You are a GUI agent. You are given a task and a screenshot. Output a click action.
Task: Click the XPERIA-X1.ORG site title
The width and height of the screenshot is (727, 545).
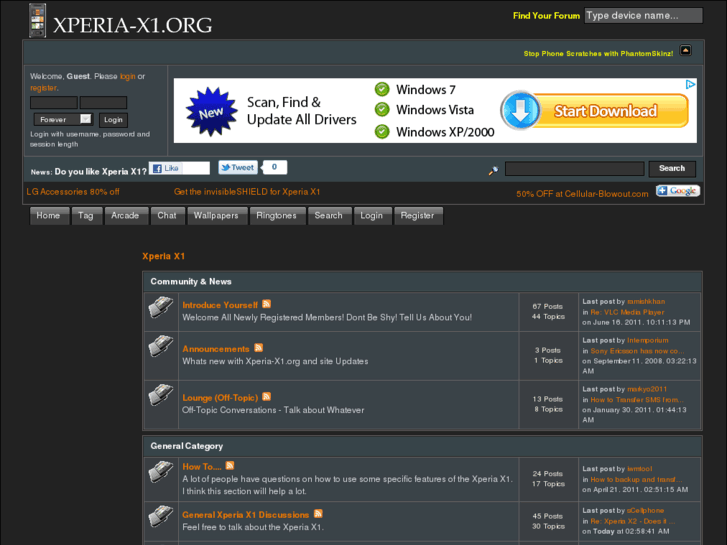132,25
